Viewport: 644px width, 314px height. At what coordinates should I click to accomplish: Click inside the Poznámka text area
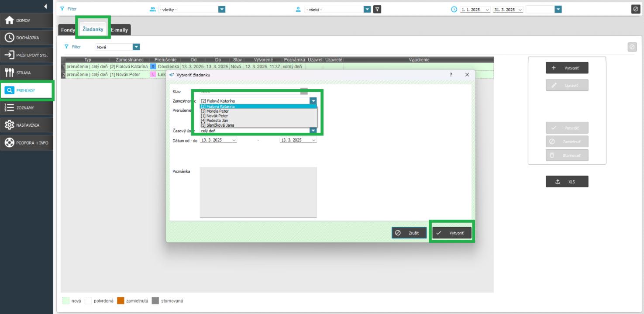pos(258,192)
